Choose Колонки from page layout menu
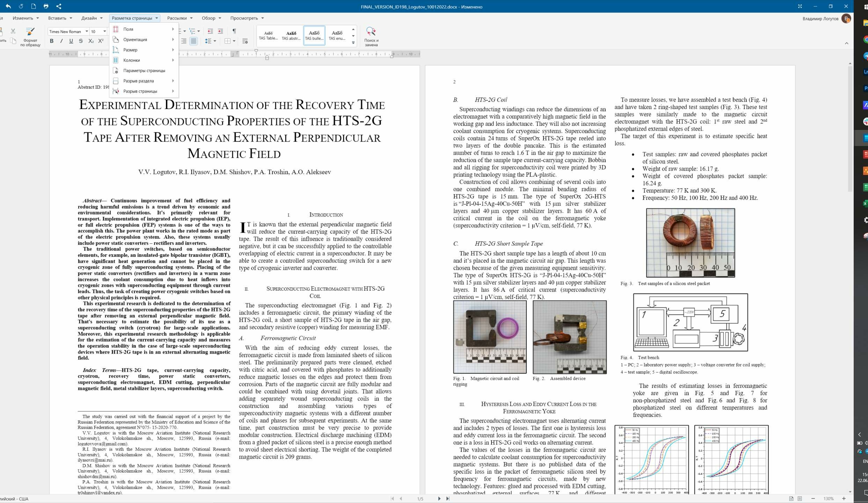Image resolution: width=868 pixels, height=503 pixels. click(144, 60)
